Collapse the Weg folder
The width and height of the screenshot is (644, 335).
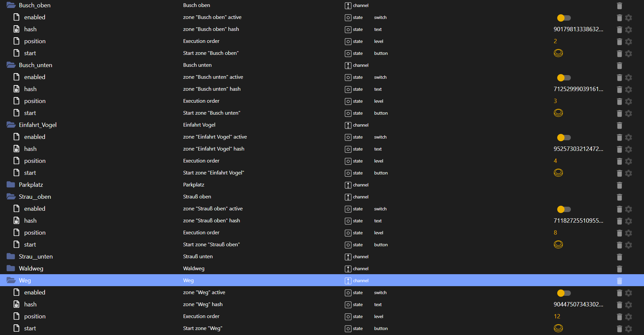tap(11, 280)
